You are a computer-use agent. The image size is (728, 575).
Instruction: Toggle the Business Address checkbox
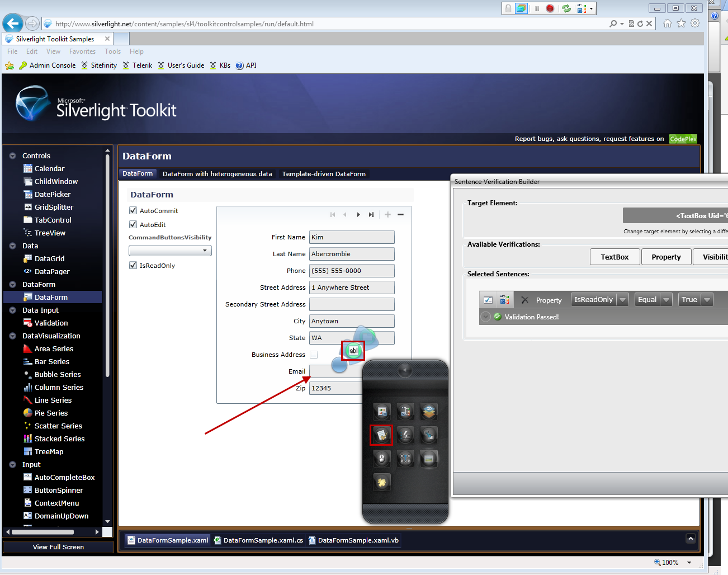coord(314,355)
